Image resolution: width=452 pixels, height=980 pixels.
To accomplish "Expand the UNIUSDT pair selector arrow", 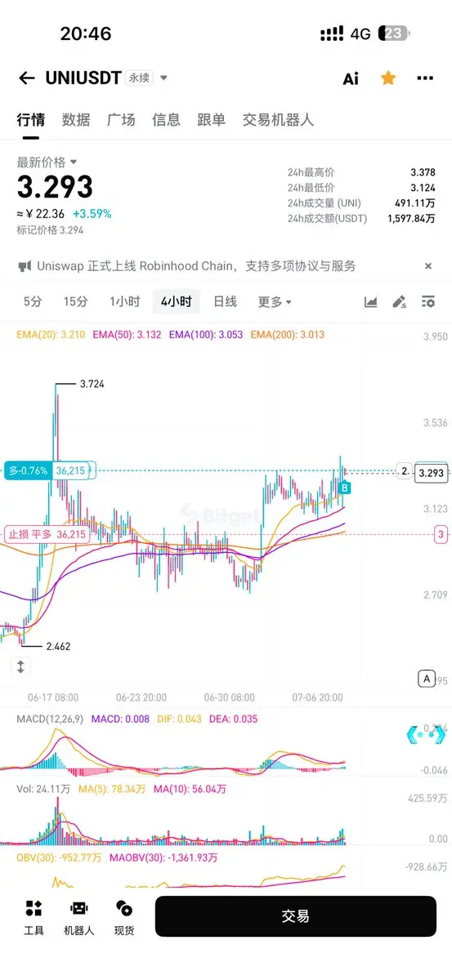I will tap(163, 78).
